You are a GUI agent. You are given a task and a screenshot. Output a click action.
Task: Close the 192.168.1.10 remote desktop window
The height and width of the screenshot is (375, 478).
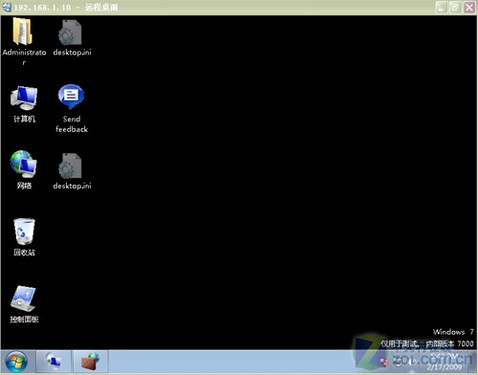(x=470, y=7)
